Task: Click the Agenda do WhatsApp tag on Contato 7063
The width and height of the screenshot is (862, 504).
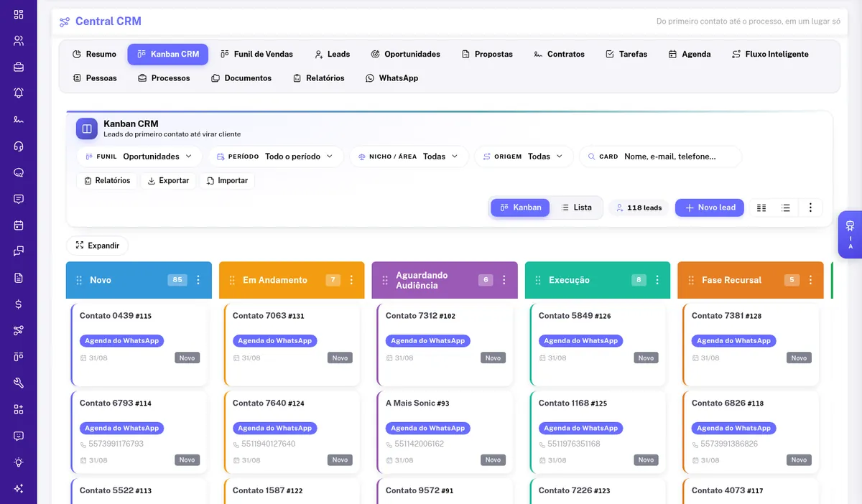Action: (x=275, y=341)
